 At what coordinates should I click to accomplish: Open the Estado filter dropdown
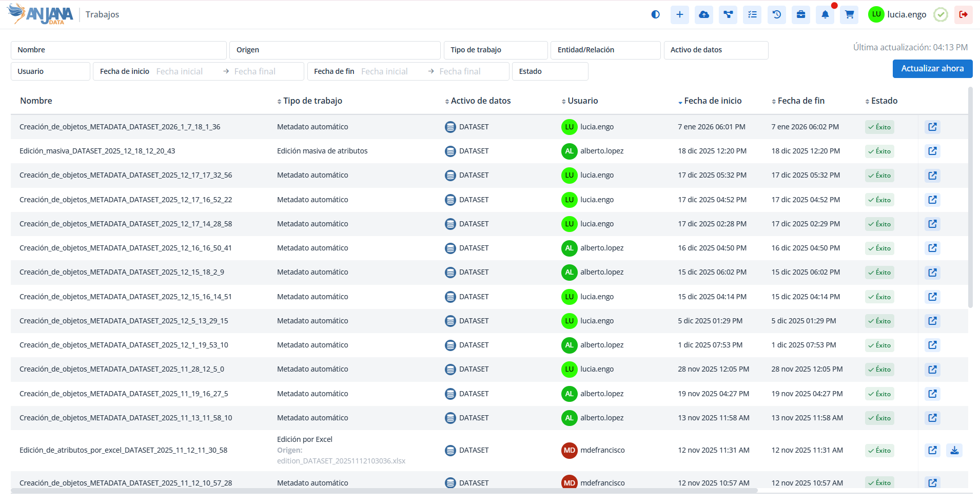tap(550, 71)
